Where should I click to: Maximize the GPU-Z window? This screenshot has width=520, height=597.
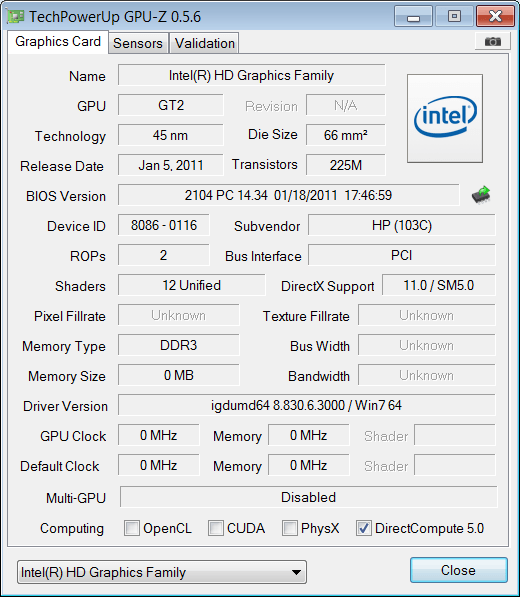tap(454, 16)
